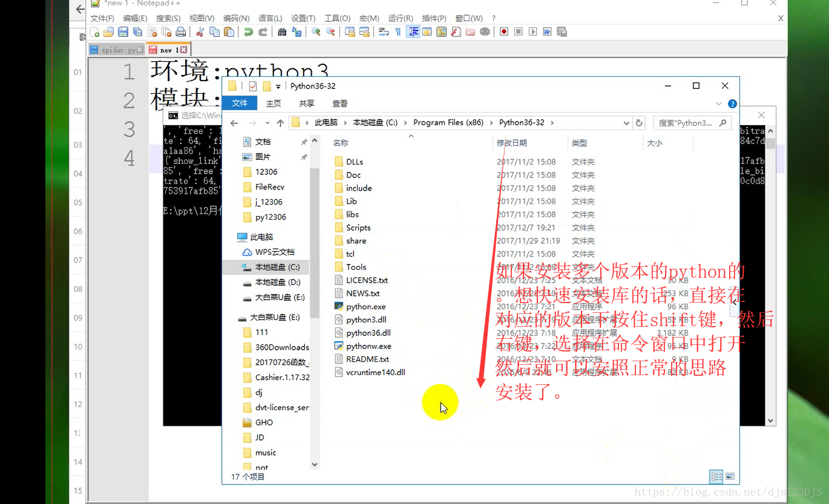Sort by the 修改日期 column header
The width and height of the screenshot is (829, 504).
(512, 143)
